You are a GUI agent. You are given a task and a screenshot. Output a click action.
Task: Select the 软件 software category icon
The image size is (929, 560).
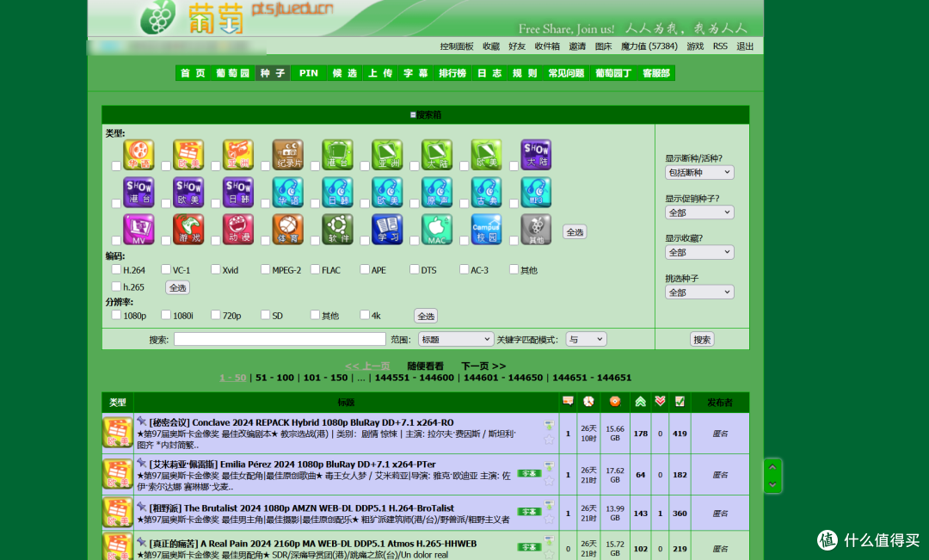pyautogui.click(x=337, y=229)
